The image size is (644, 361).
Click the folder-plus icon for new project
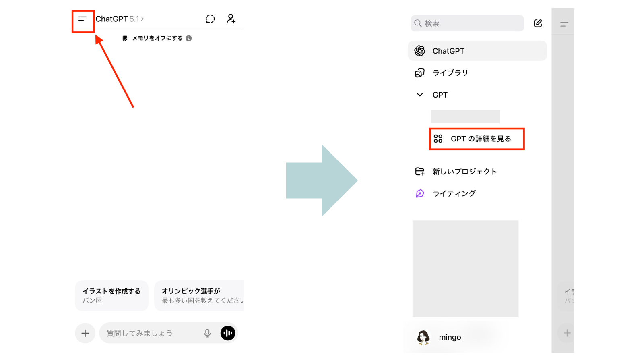click(420, 172)
